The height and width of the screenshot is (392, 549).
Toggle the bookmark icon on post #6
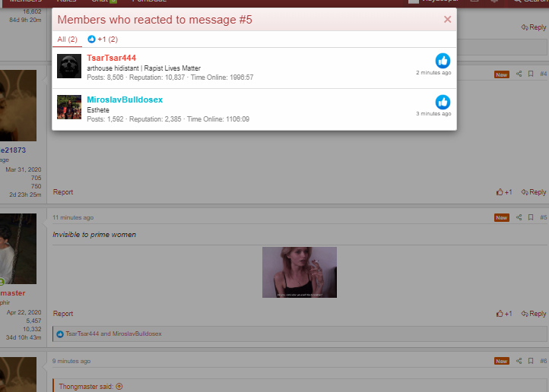pos(530,361)
